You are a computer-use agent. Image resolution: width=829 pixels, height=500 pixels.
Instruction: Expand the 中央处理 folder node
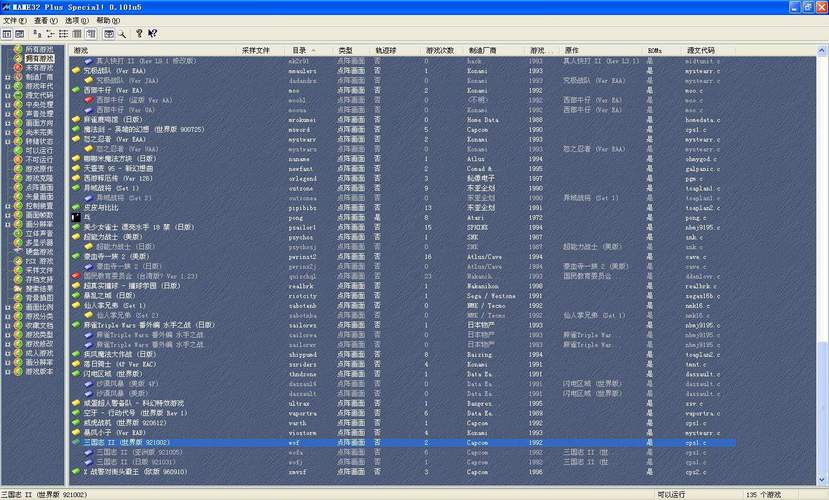pyautogui.click(x=7, y=105)
